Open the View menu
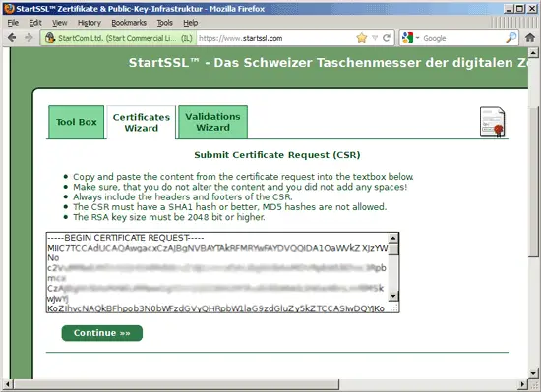The height and width of the screenshot is (392, 541). pos(59,23)
